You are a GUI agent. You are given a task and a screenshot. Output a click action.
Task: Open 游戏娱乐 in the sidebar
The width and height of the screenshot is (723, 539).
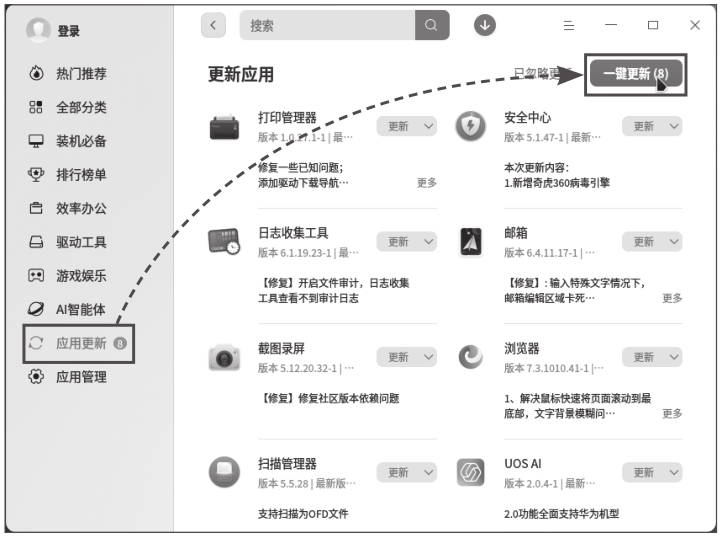point(81,276)
